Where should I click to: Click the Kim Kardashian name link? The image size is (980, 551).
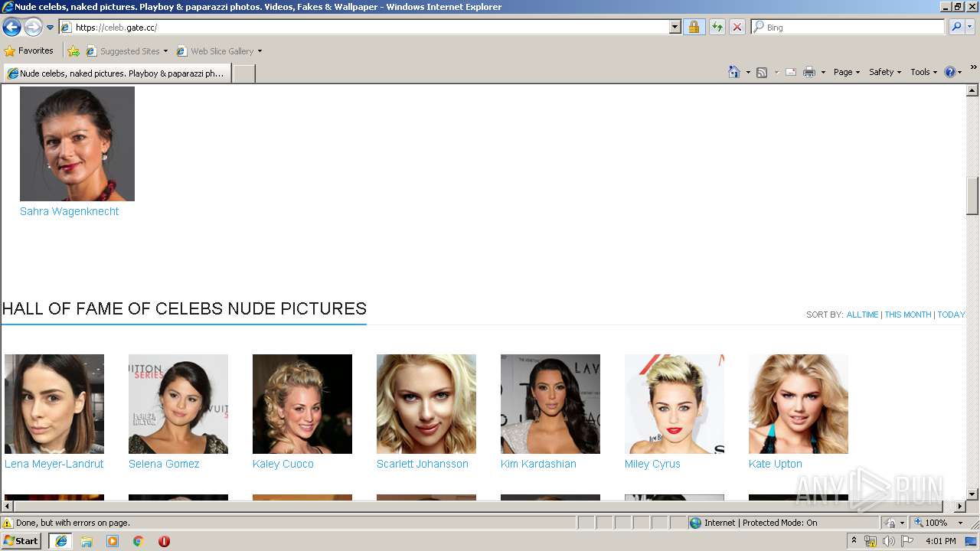click(x=538, y=464)
